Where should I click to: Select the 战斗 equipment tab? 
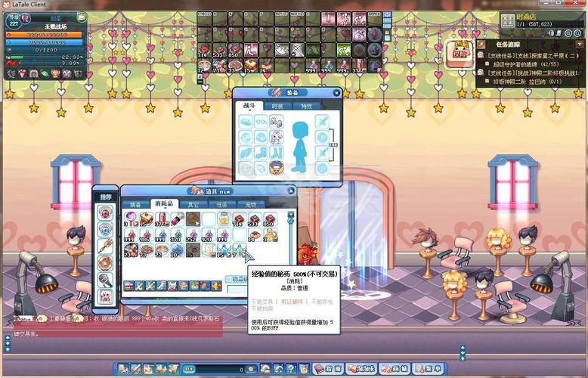(249, 106)
